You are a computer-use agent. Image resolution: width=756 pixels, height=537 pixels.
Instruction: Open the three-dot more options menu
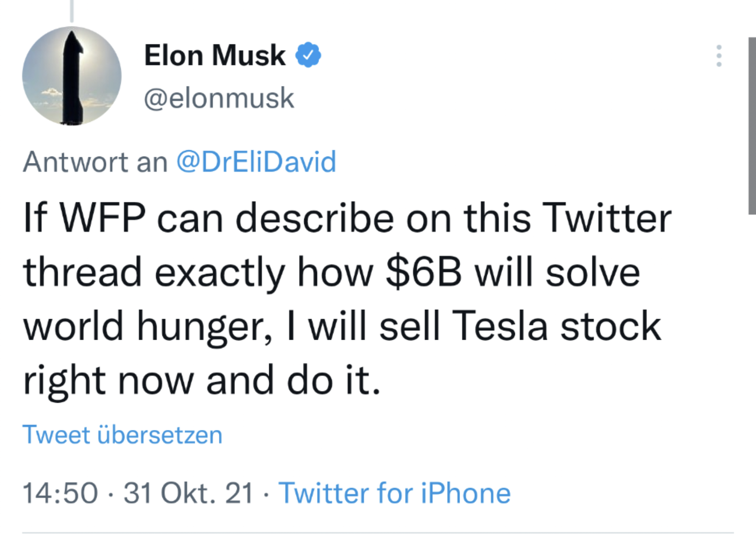point(719,56)
